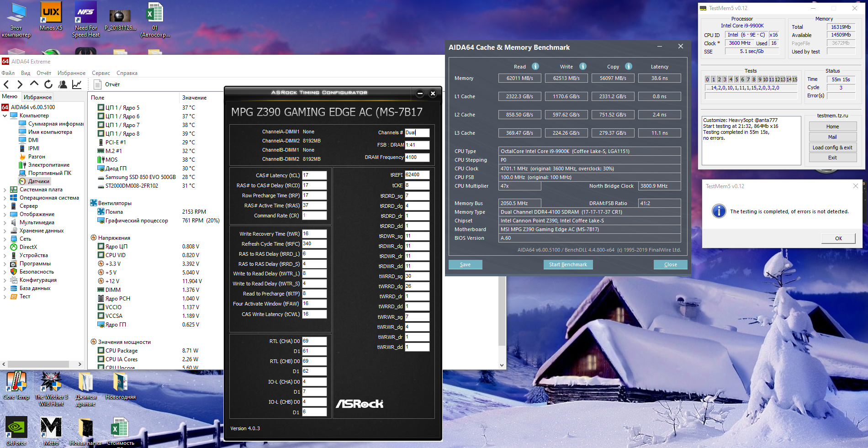
Task: Click the Exit button in TestMem5
Action: [x=832, y=158]
